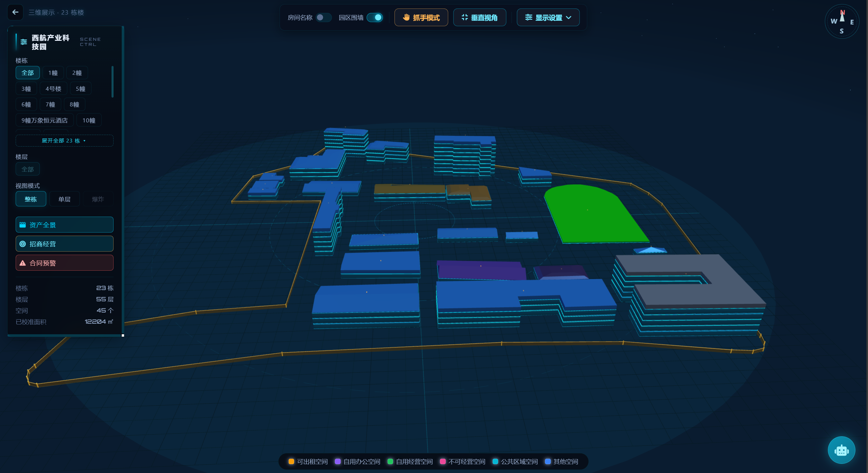Select 整栋 view mode

coord(31,199)
